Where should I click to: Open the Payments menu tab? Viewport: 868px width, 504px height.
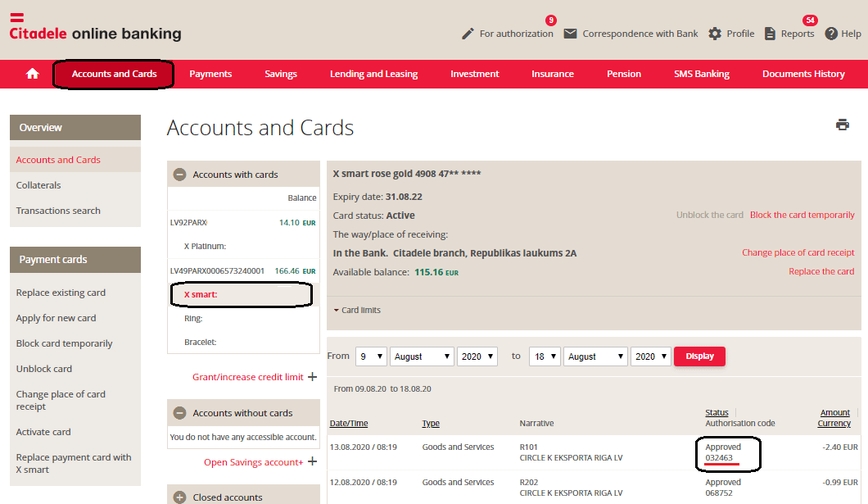click(x=210, y=74)
